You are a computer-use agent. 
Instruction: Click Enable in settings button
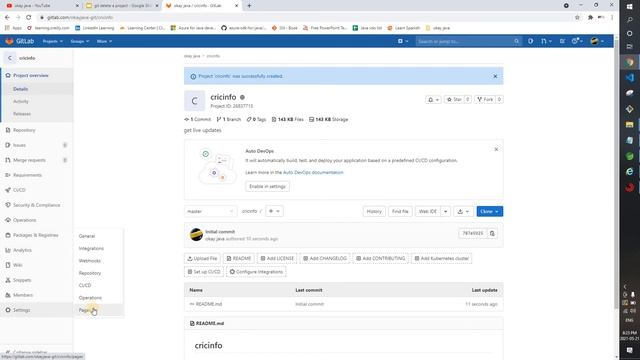coord(267,187)
